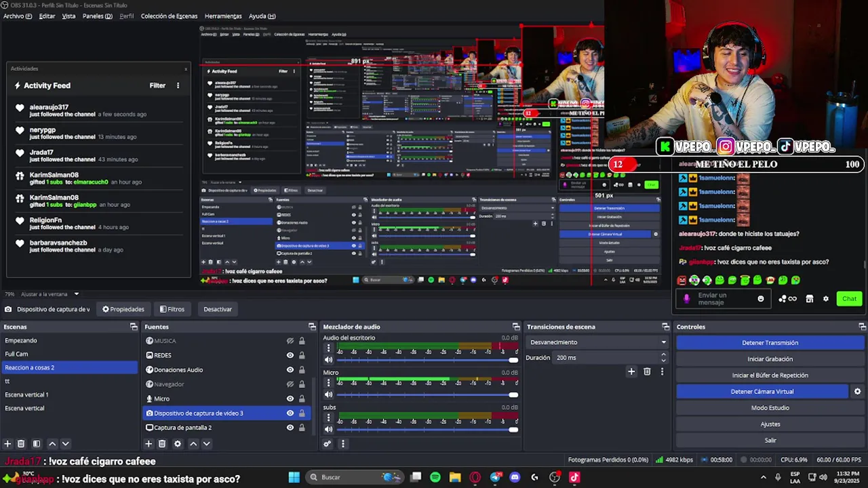Open Desvanecimiento transition dropdown

point(597,342)
